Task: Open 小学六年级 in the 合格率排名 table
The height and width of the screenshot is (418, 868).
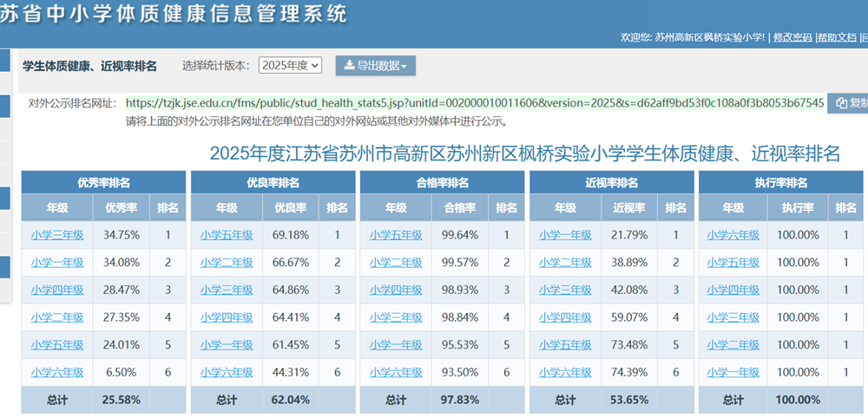Action: (x=396, y=372)
